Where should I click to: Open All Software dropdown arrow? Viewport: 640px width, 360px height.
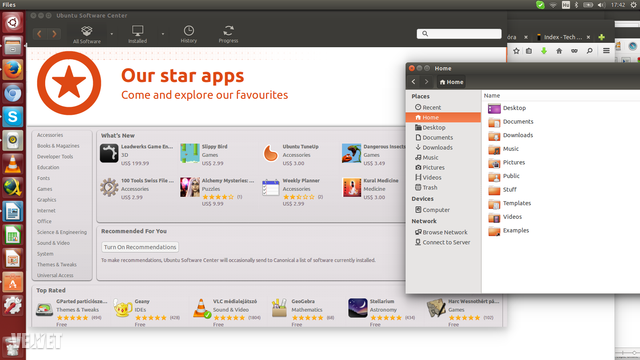[x=112, y=34]
